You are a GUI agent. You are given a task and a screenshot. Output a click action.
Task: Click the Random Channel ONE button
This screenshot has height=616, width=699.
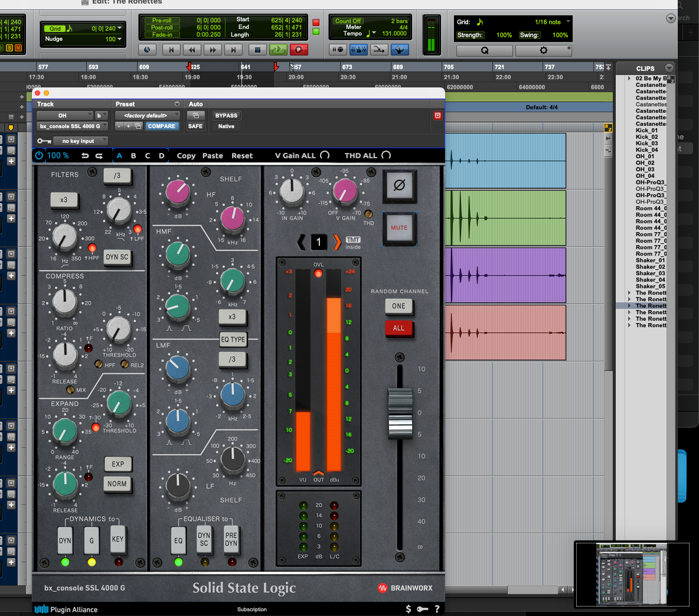click(x=399, y=307)
